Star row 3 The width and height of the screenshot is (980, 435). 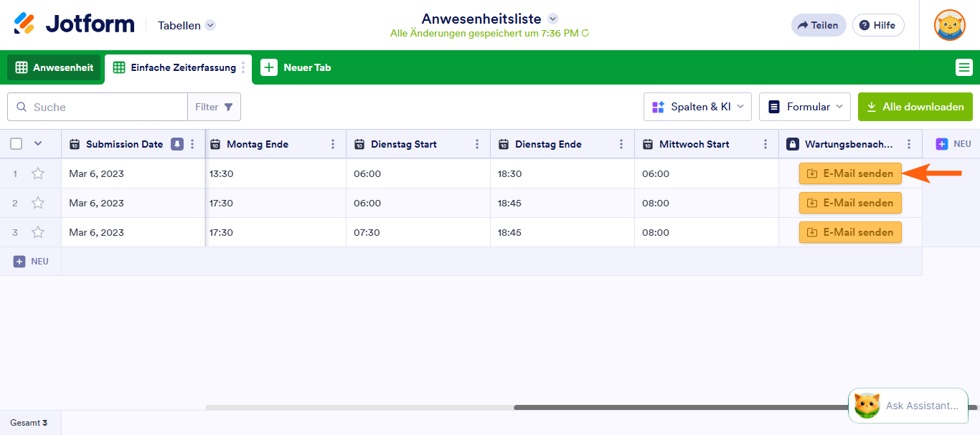click(38, 232)
